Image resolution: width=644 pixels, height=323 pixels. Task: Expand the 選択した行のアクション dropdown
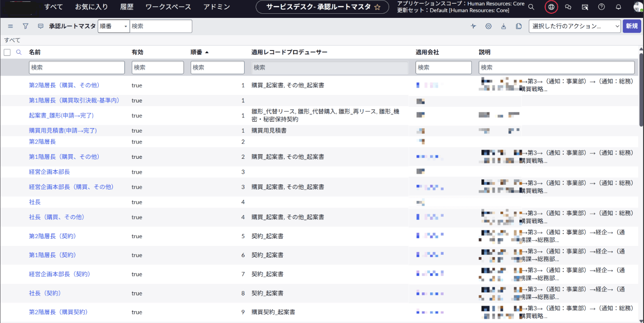click(x=575, y=26)
